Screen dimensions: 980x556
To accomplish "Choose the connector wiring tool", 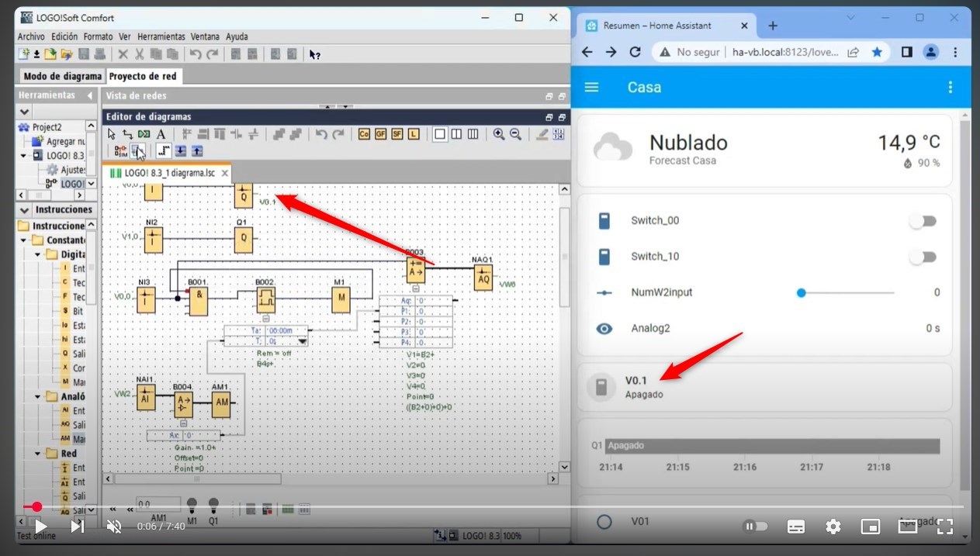I will tap(128, 134).
